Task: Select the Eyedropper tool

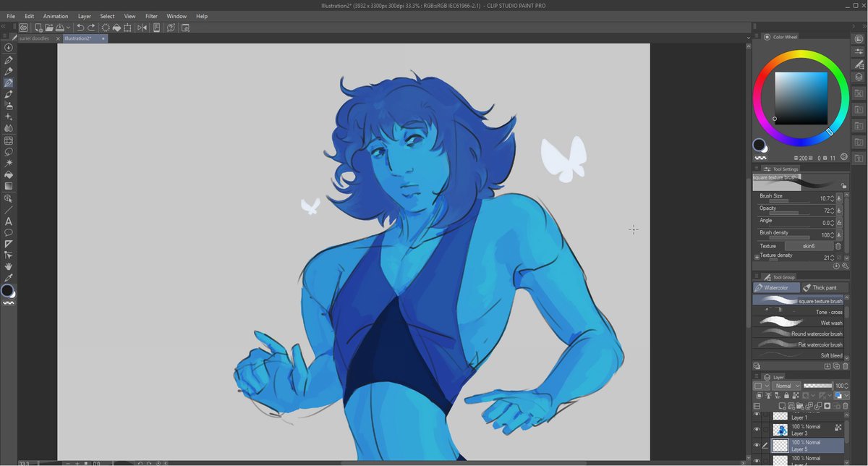Action: click(x=9, y=277)
